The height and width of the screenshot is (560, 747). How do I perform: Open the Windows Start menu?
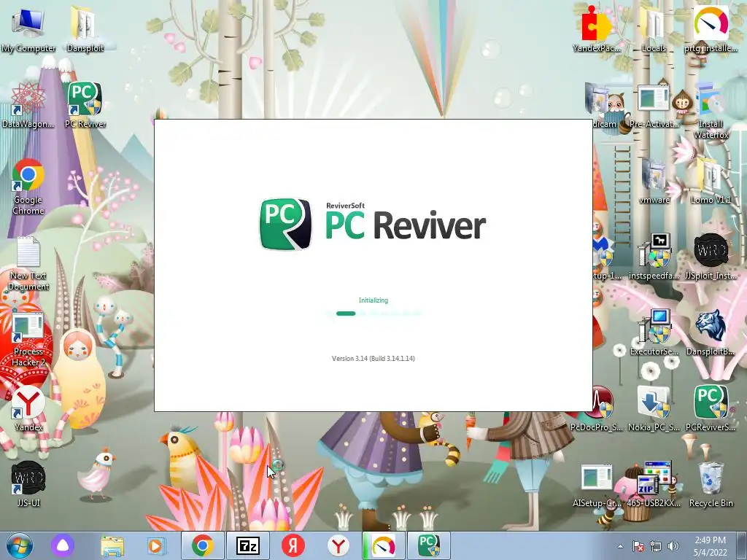click(18, 545)
